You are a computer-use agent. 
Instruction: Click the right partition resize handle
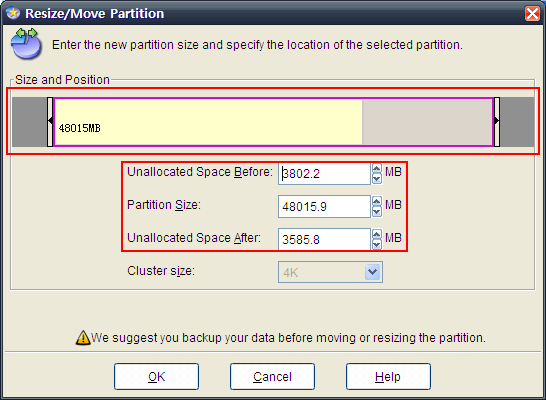[x=497, y=122]
